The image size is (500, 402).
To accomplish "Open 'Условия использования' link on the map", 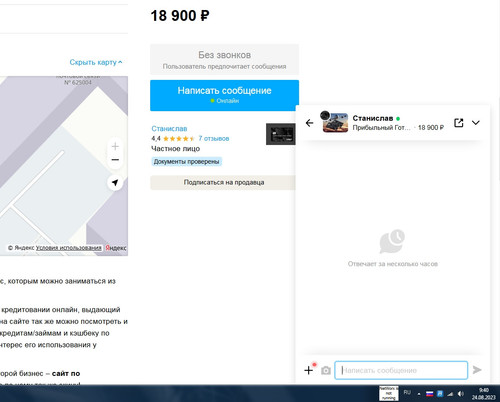I will point(68,248).
